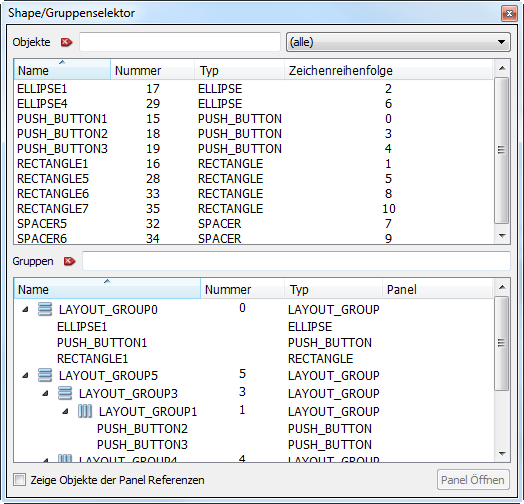
Task: Click the LAYOUT_GROUP3 layout icon
Action: [x=65, y=393]
